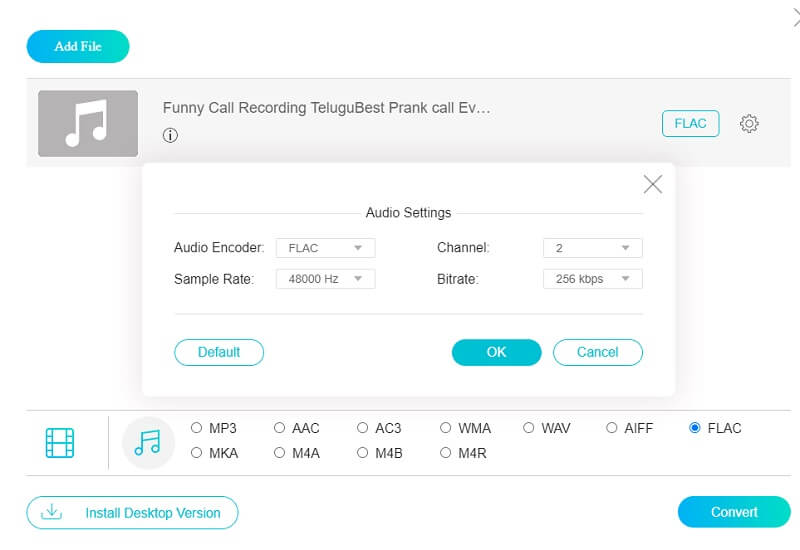Pick the M4A format option

280,453
